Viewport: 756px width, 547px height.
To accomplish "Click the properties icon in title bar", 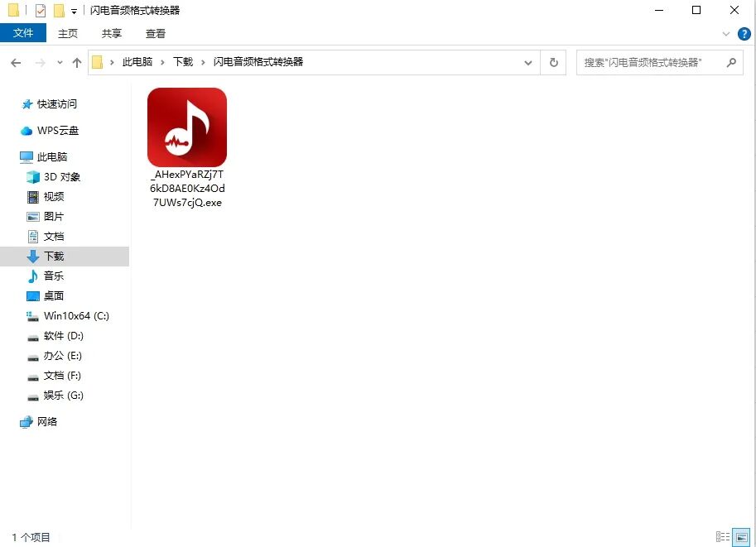I will [x=41, y=10].
